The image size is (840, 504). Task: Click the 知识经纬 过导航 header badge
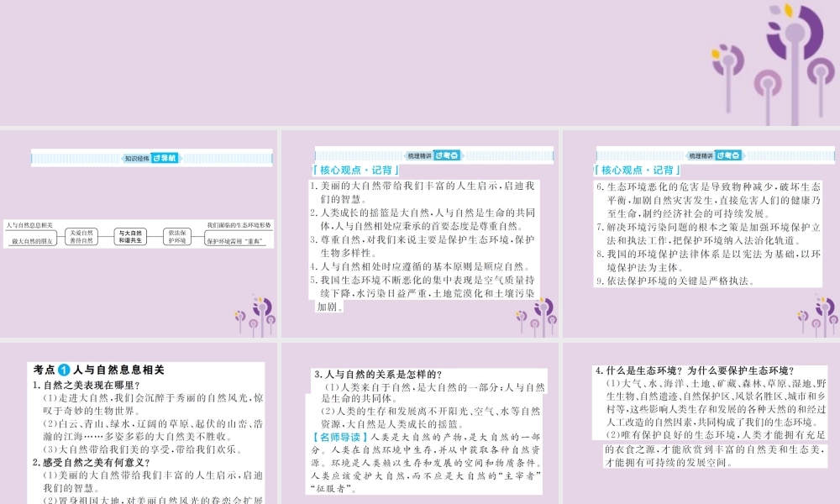coord(152,158)
